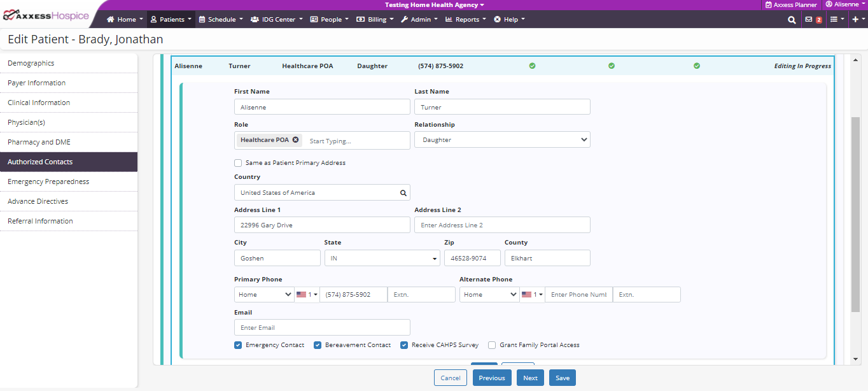Expand the State dropdown
The width and height of the screenshot is (868, 391).
(382, 259)
